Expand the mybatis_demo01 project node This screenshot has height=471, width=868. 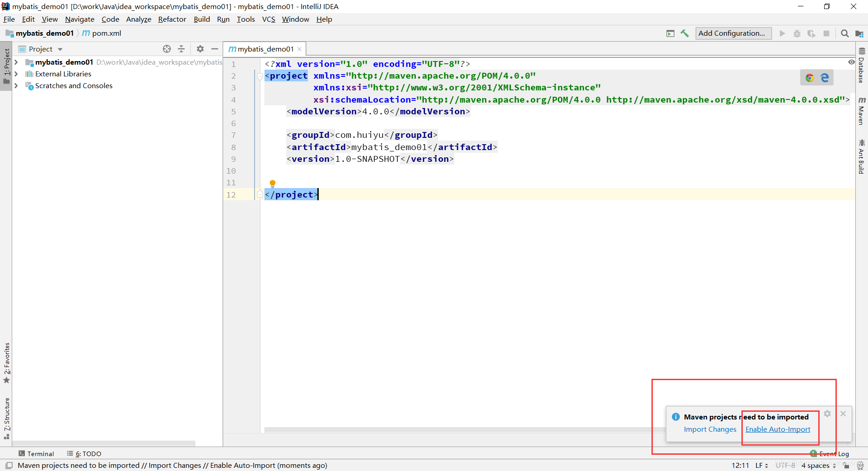[x=16, y=62]
